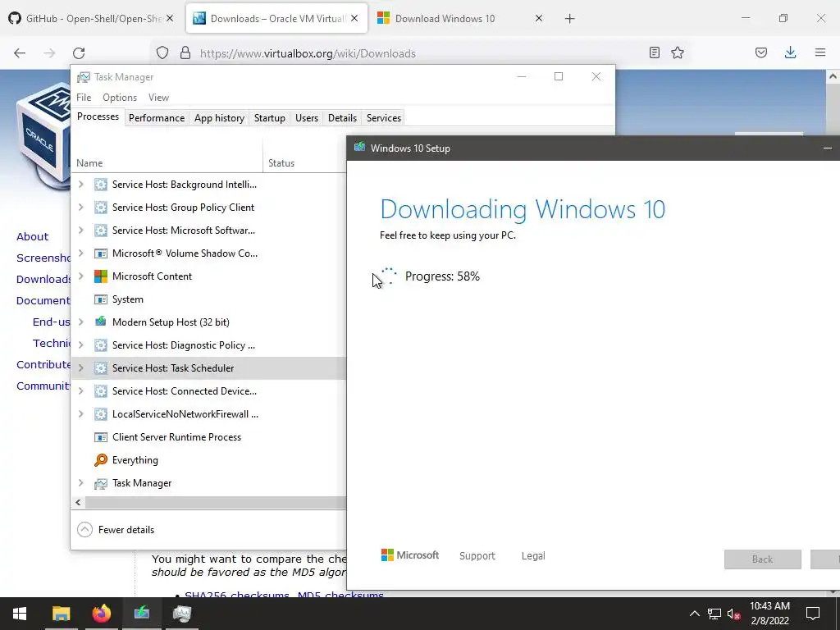Open Task Manager File menu

click(x=84, y=98)
